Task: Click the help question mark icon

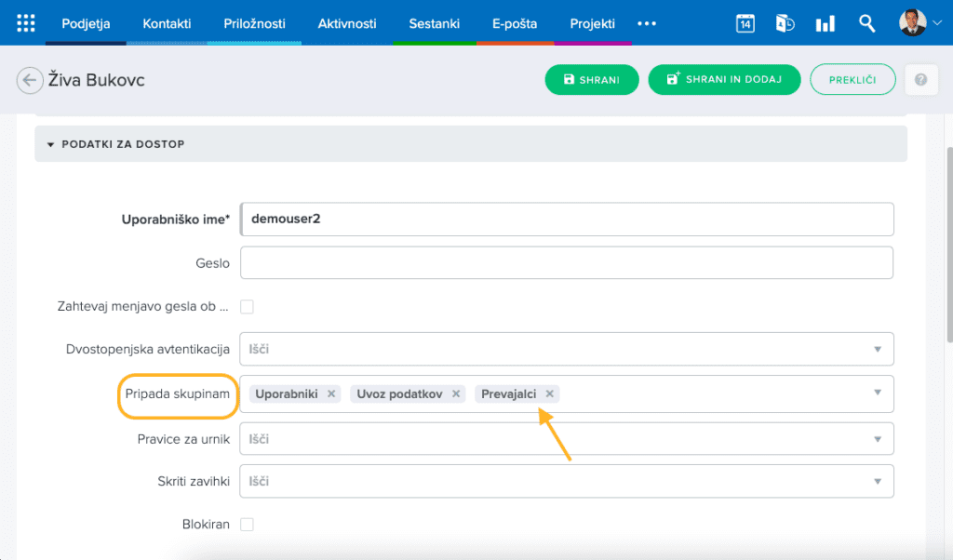Action: (x=920, y=80)
